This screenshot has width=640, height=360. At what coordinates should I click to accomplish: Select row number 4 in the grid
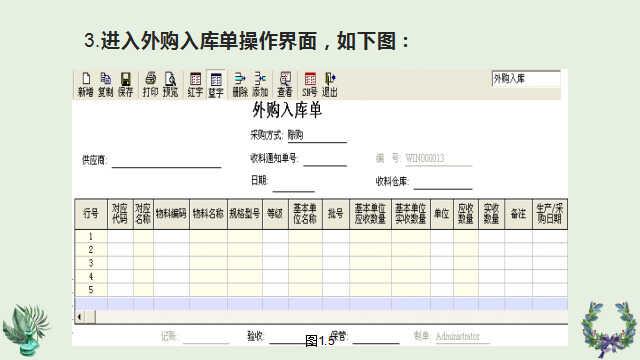tap(91, 277)
